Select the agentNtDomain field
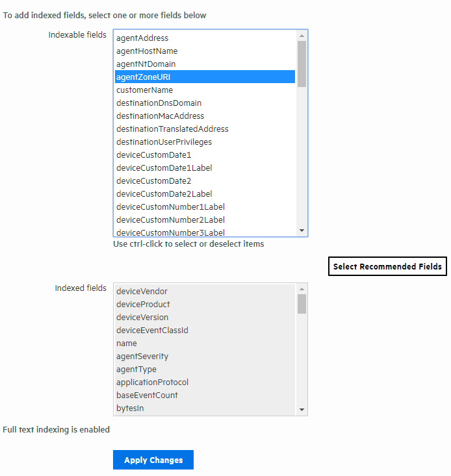 (x=146, y=64)
